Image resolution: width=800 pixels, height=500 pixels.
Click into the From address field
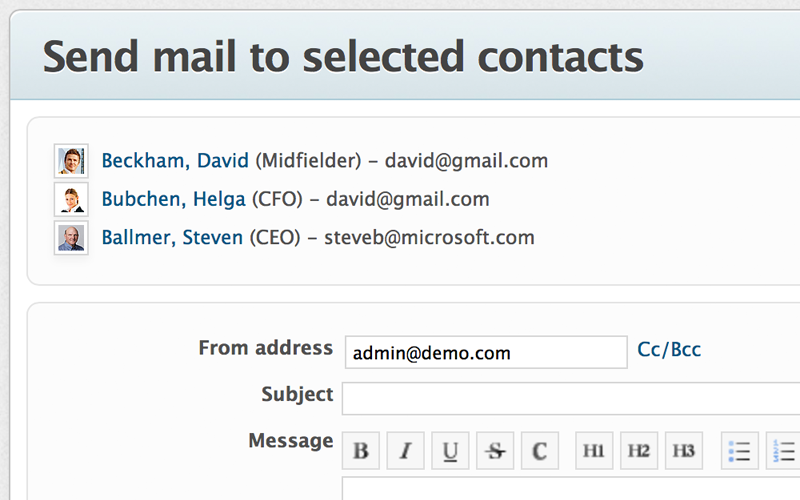point(486,353)
